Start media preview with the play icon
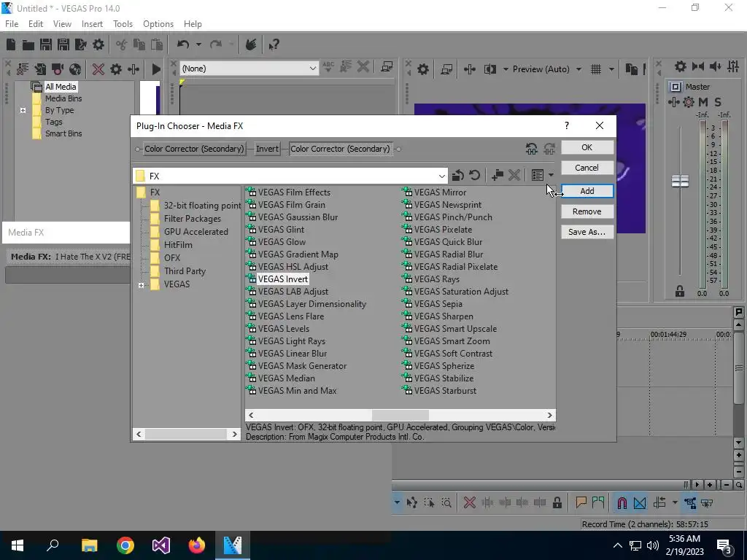The image size is (747, 560). pos(156,69)
